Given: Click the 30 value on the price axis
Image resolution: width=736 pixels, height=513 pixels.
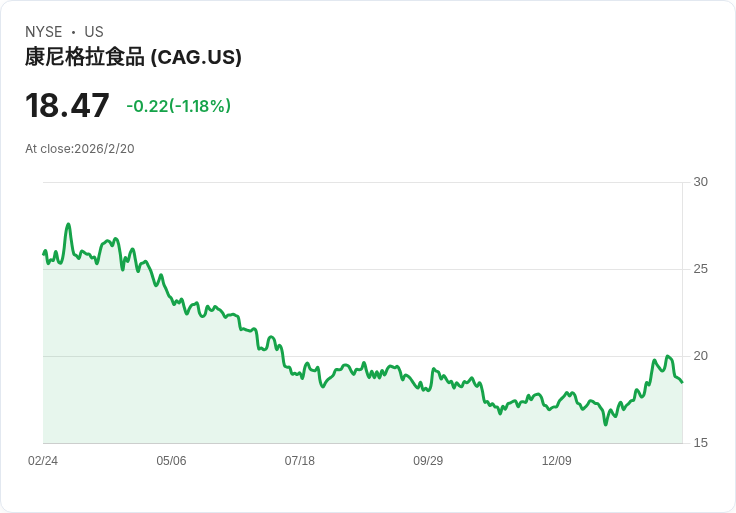Looking at the screenshot, I should click(x=700, y=182).
